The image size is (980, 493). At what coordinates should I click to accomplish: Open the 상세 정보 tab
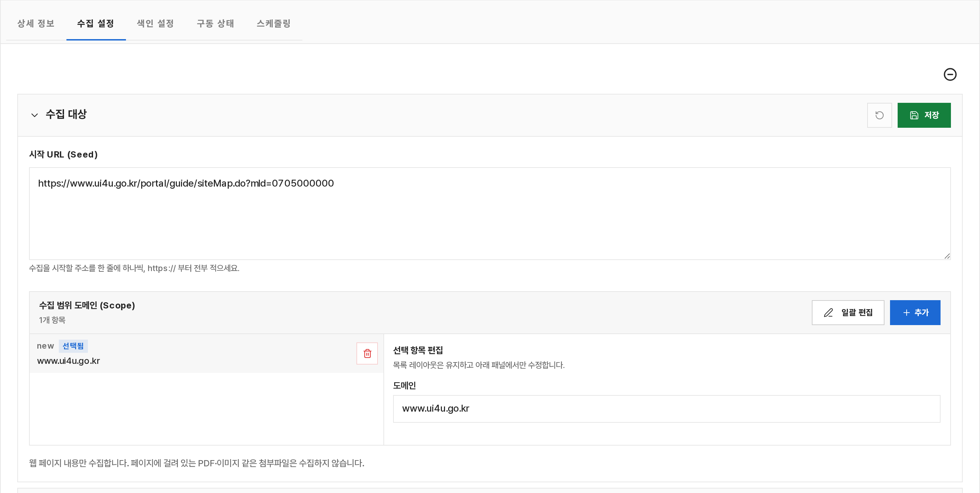[36, 24]
